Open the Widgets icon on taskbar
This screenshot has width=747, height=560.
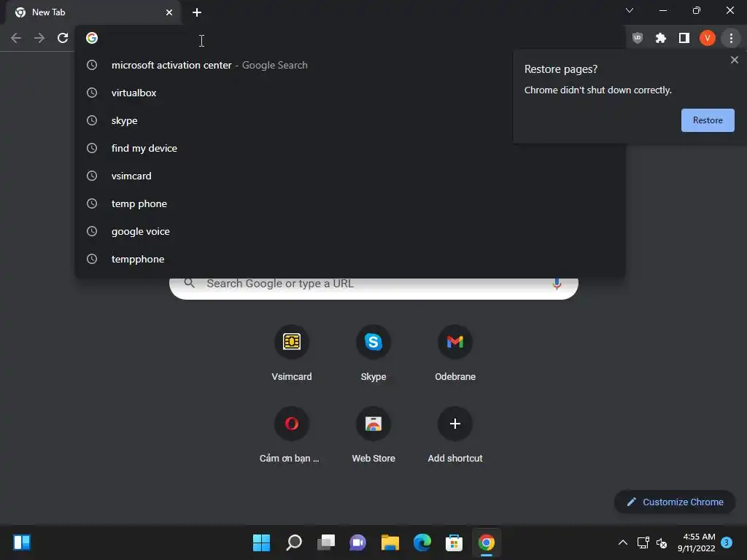(22, 542)
